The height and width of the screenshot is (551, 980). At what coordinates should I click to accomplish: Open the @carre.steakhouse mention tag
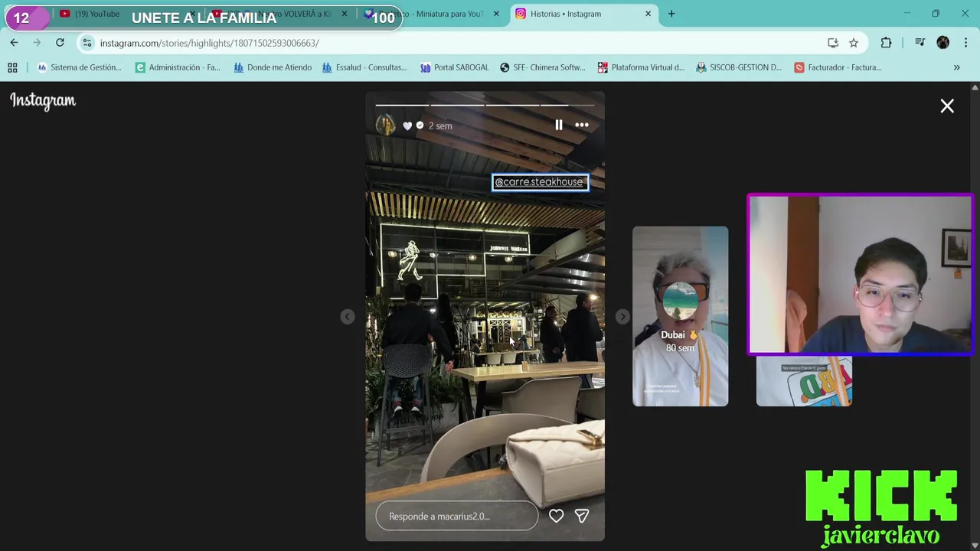click(541, 182)
